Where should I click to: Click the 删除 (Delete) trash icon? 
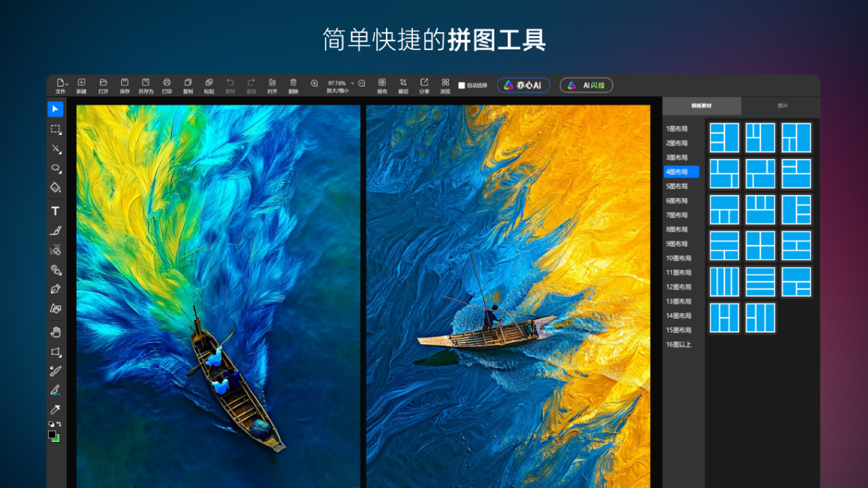(293, 85)
